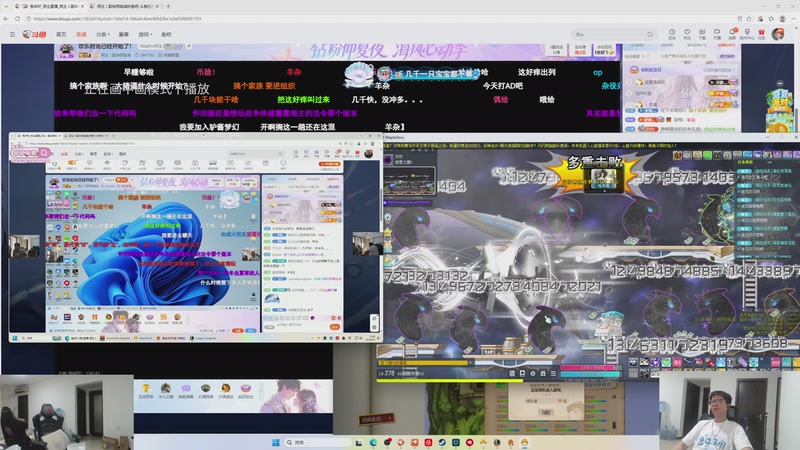Click the confirm button in game dialog
The width and height of the screenshot is (800, 450).
[546, 412]
